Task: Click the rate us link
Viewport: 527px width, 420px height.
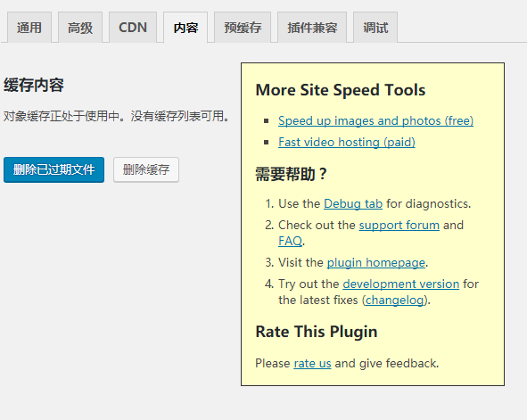Action: [x=312, y=363]
